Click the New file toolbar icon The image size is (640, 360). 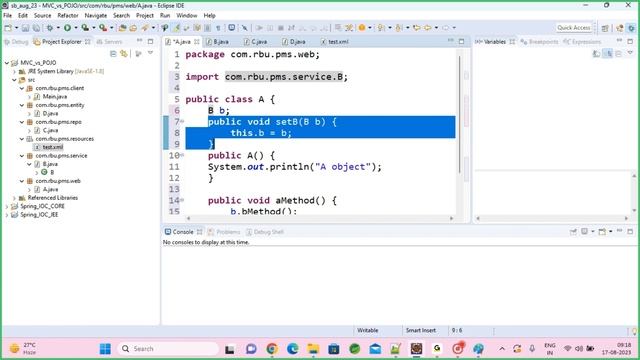pyautogui.click(x=8, y=28)
